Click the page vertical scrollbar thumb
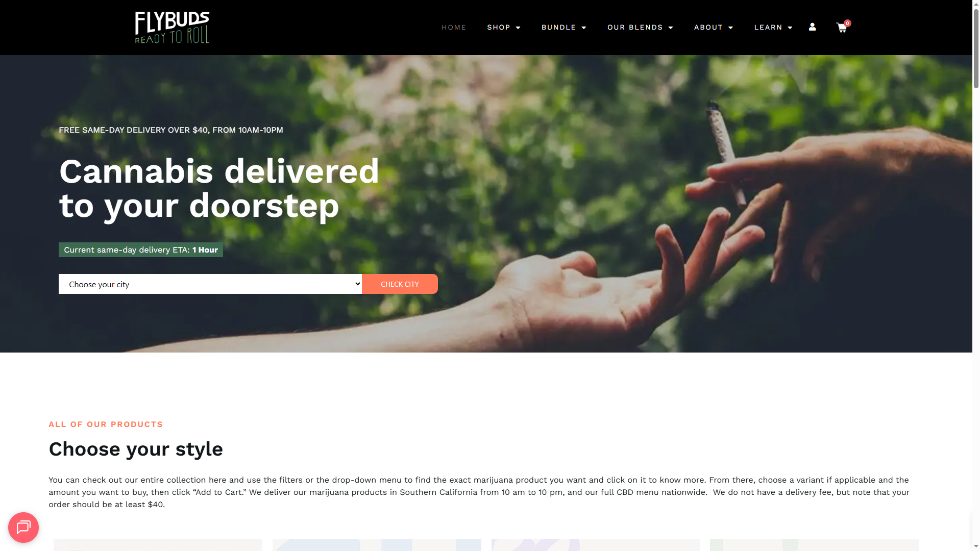This screenshot has width=980, height=551. click(976, 45)
